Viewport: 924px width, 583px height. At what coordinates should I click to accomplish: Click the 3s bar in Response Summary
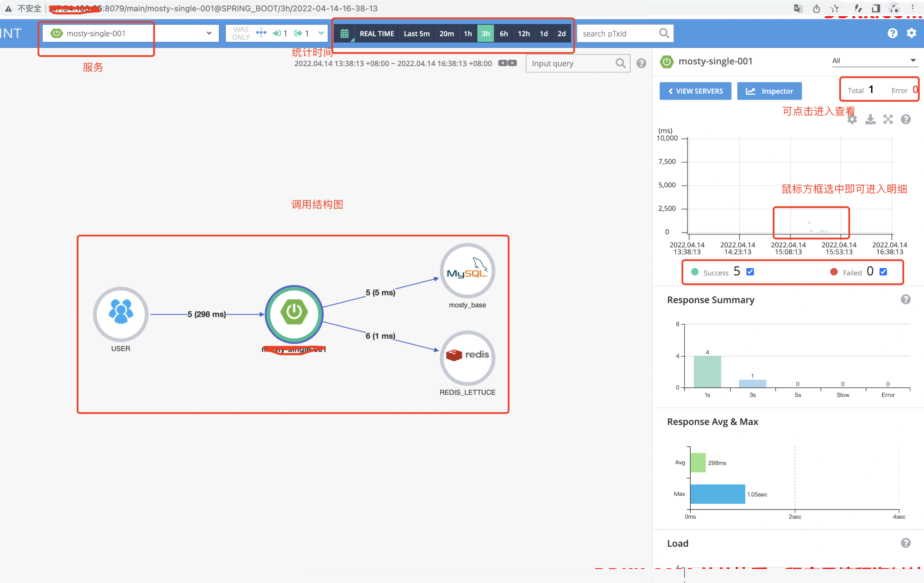[x=753, y=384]
